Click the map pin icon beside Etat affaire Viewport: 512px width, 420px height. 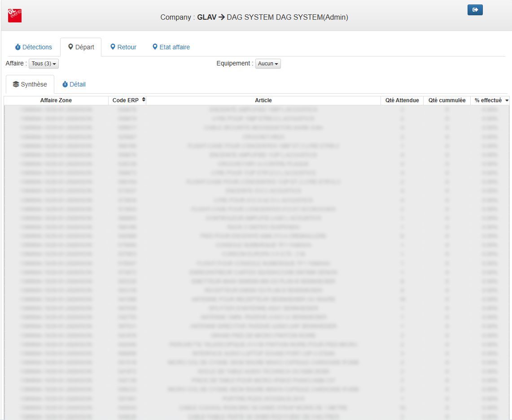[155, 47]
